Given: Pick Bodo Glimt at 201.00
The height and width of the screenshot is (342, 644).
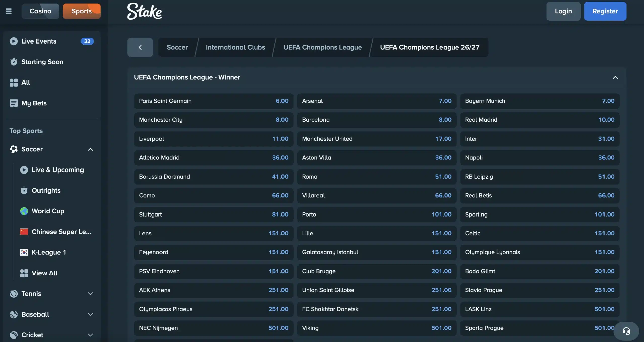Looking at the screenshot, I should click(540, 271).
